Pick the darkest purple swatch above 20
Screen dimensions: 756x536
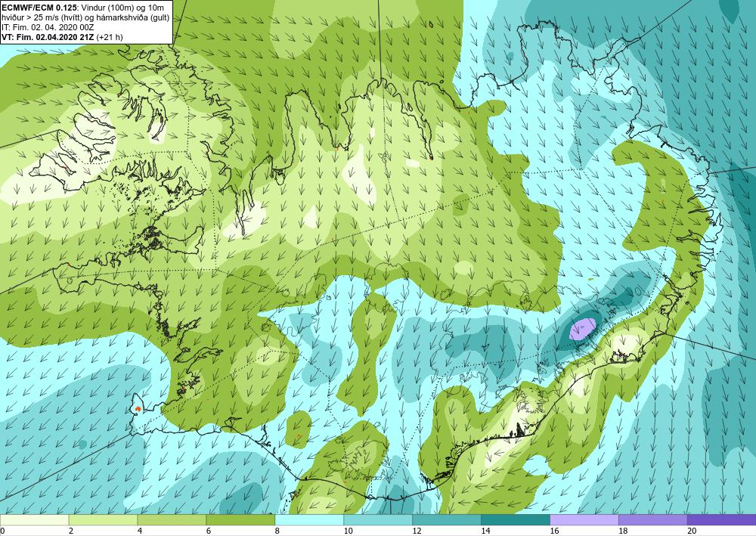click(721, 520)
